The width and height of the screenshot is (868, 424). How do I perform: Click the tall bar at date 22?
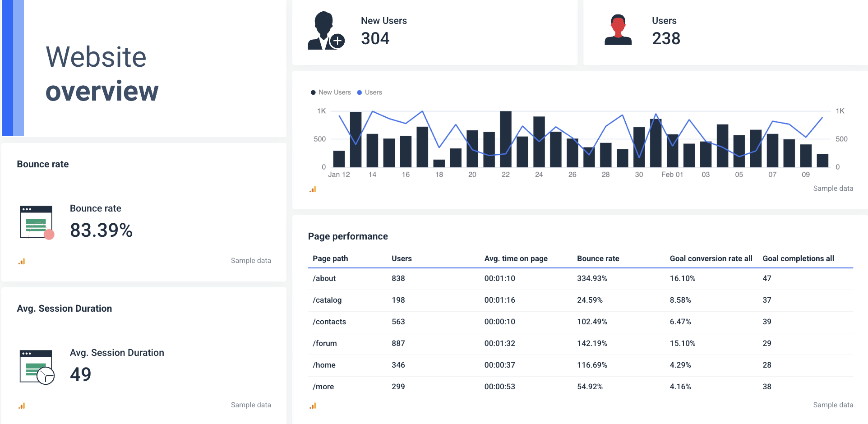[x=506, y=139]
